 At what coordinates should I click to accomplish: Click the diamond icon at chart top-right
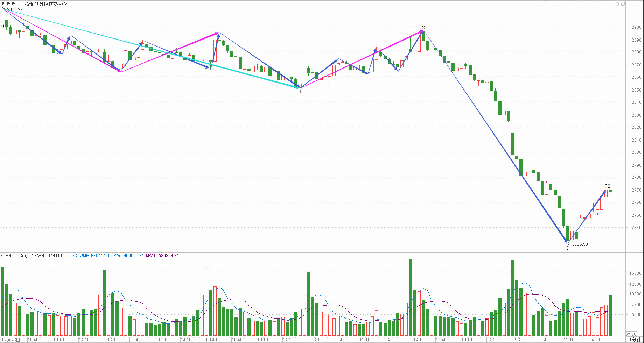point(617,4)
